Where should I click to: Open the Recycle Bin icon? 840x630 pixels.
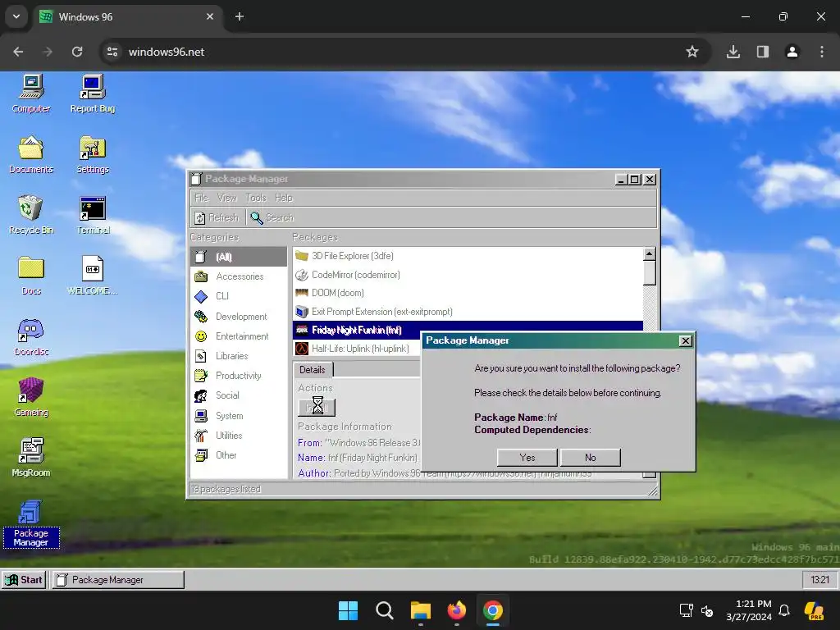(31, 216)
